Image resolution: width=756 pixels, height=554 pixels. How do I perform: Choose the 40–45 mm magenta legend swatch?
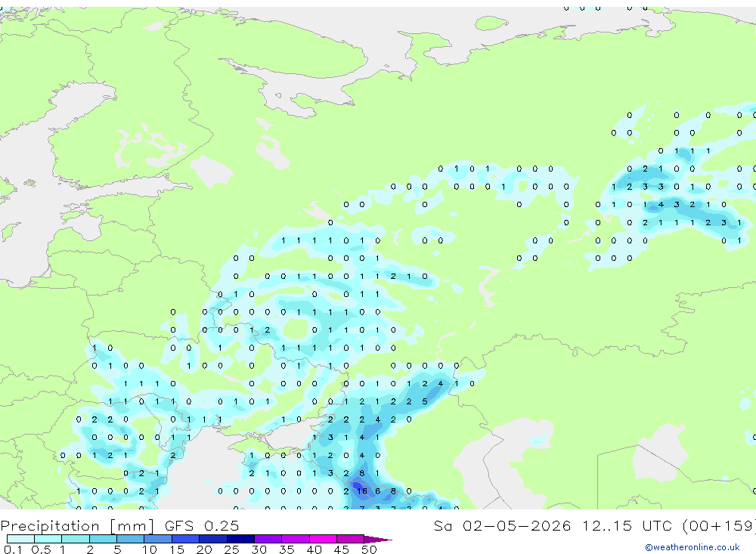click(x=323, y=539)
